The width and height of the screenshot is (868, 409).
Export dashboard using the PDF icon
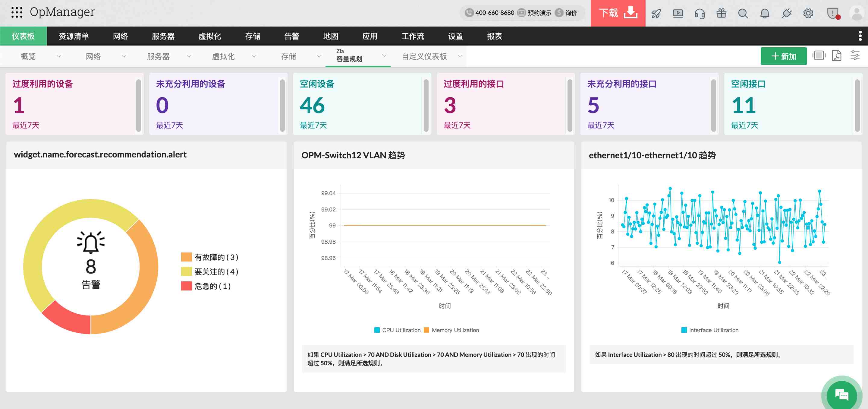tap(837, 55)
